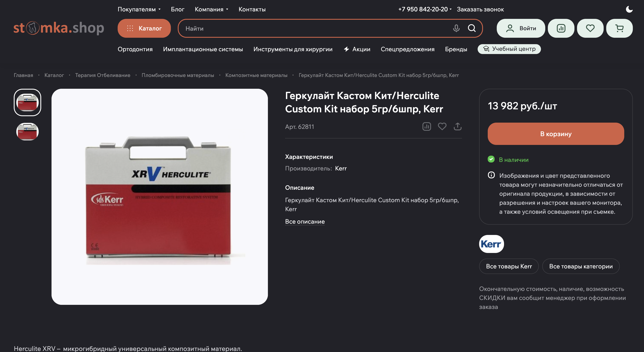The image size is (644, 352).
Task: Click the lightning bolt Акции icon
Action: 346,49
